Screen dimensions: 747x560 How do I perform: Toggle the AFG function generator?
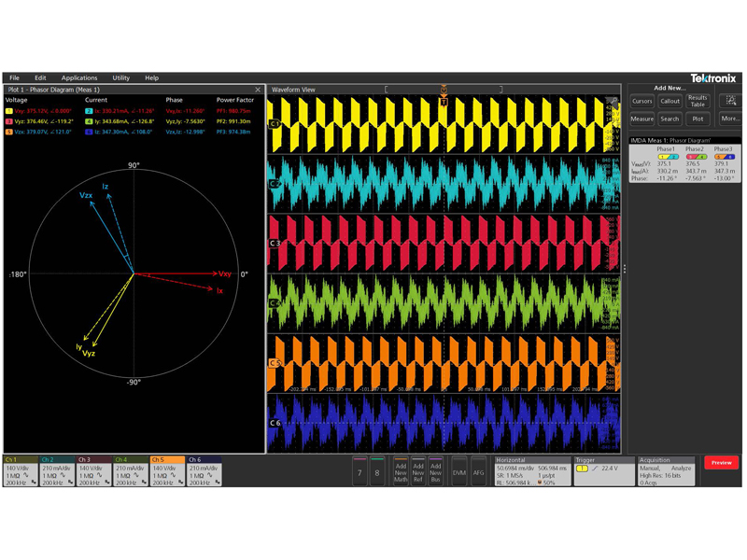[x=479, y=471]
